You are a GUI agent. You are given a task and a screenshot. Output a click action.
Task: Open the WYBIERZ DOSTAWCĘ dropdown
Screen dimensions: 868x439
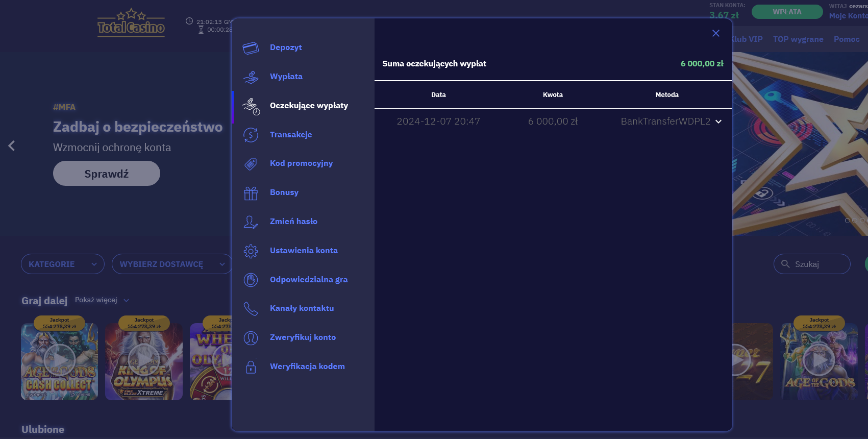tap(171, 264)
